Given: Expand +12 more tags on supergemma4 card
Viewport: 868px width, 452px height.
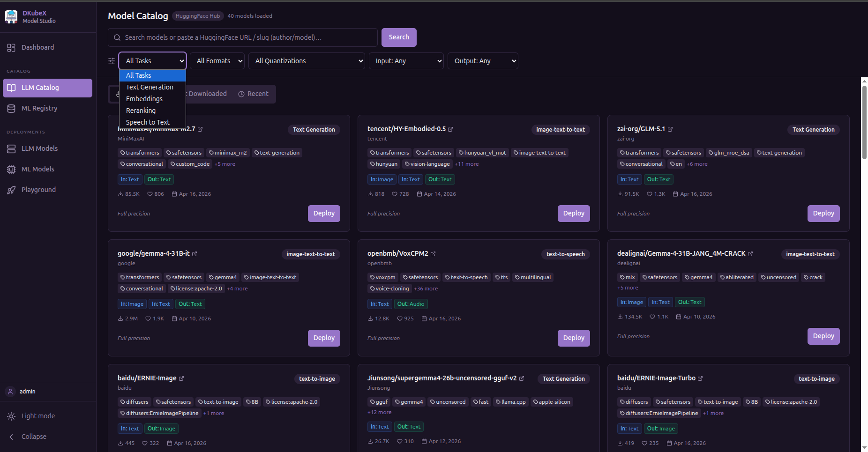Looking at the screenshot, I should pos(380,412).
